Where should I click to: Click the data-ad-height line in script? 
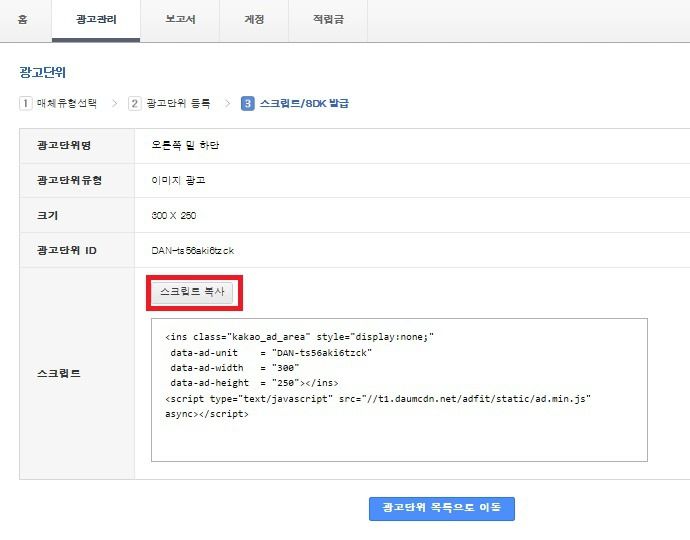pyautogui.click(x=254, y=383)
